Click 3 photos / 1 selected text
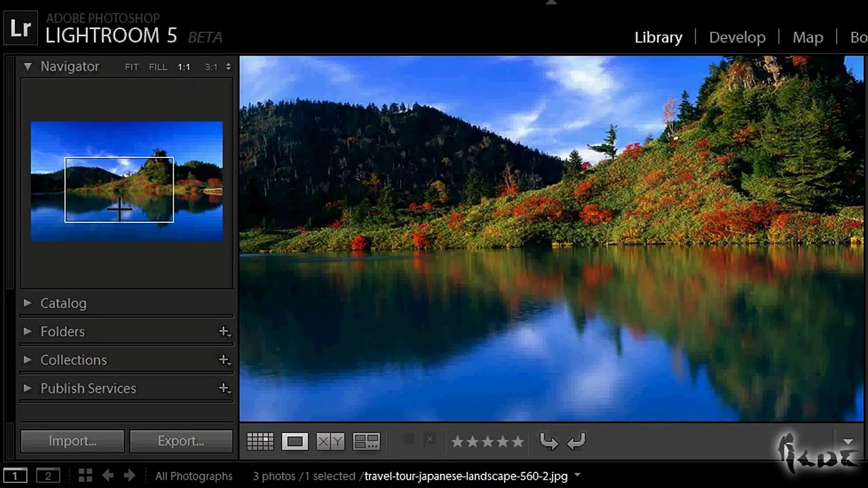 tap(304, 476)
